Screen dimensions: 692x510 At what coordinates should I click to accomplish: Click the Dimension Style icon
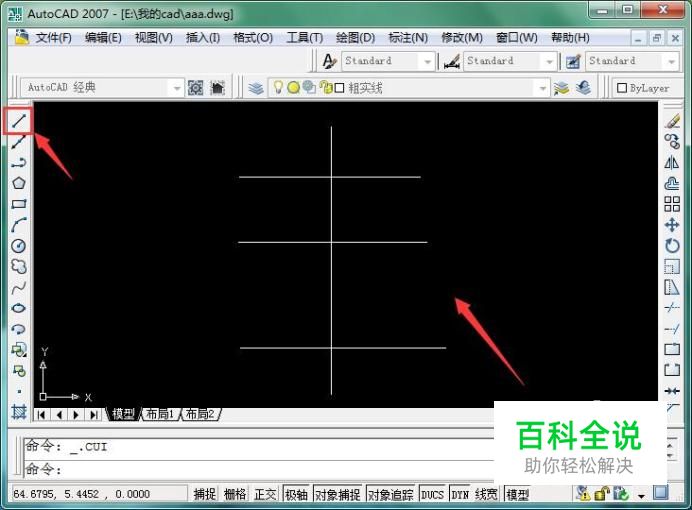coord(451,61)
